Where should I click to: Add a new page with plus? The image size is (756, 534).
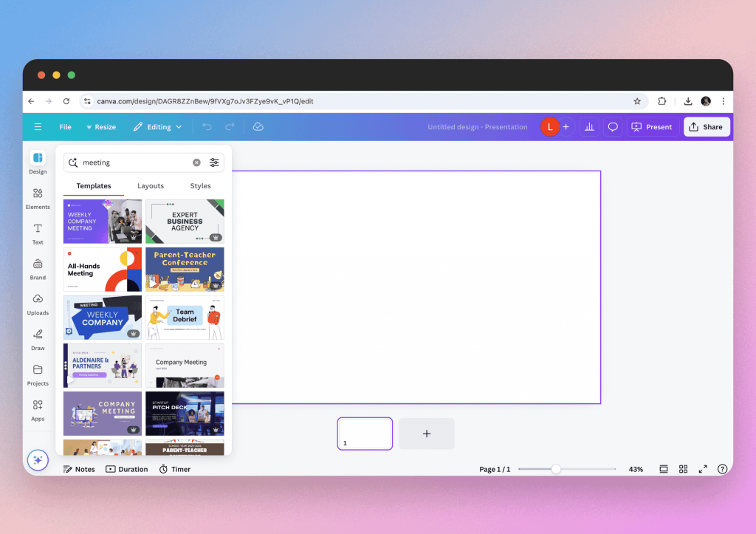coord(427,434)
